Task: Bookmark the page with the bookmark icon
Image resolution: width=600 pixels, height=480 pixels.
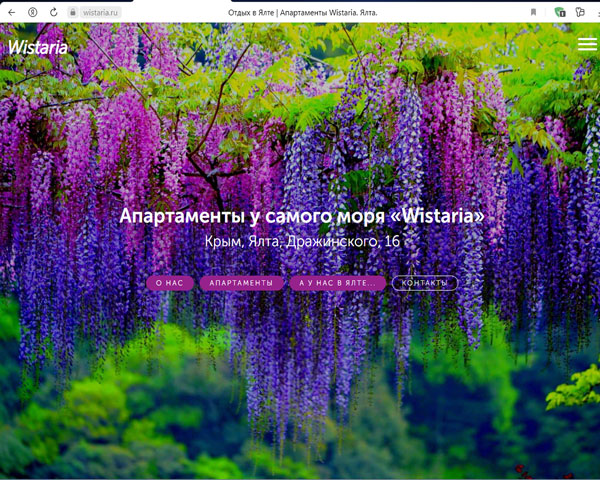Action: tap(533, 12)
